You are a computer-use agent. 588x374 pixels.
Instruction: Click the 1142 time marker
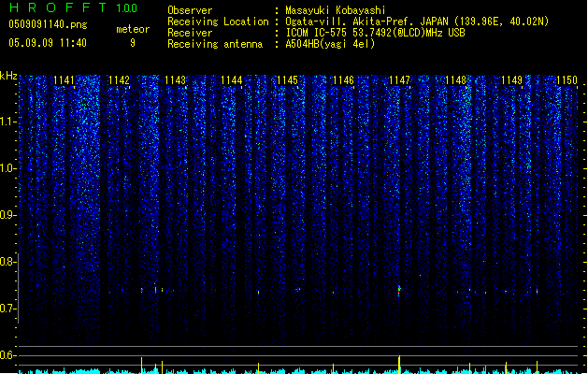pyautogui.click(x=119, y=80)
